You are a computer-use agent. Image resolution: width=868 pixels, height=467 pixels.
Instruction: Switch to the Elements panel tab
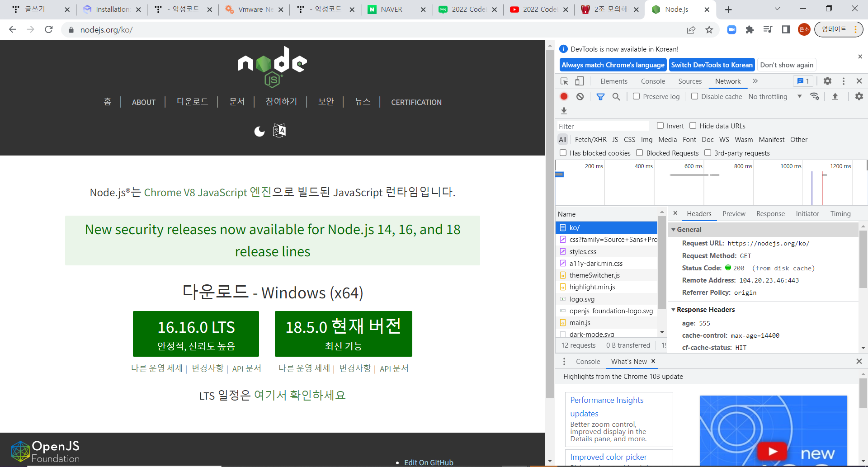(613, 81)
